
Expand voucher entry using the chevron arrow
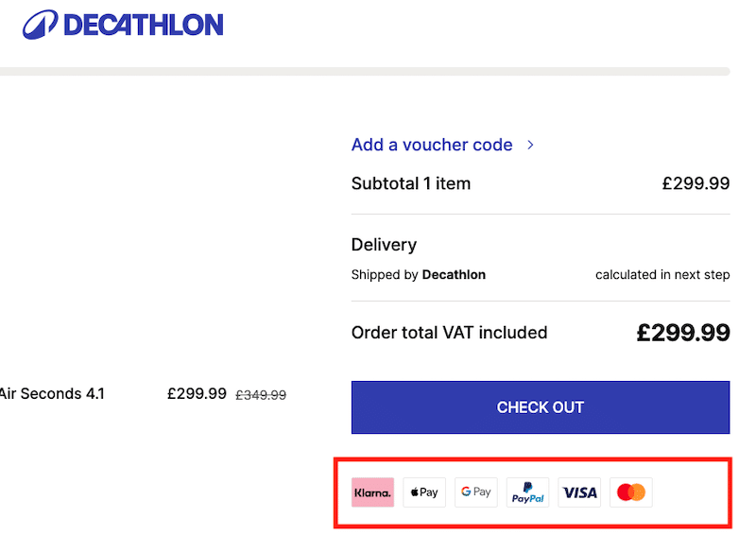click(x=531, y=145)
